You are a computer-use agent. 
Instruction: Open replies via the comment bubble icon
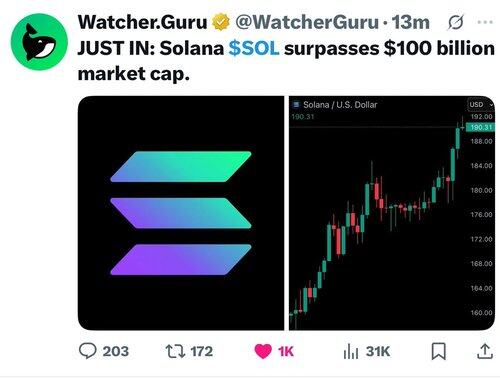pos(88,351)
